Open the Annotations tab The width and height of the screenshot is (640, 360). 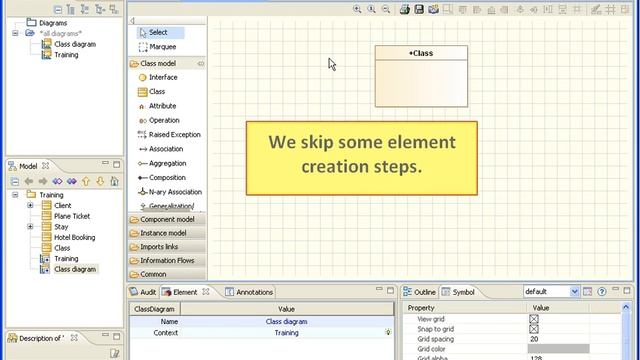[x=249, y=292]
